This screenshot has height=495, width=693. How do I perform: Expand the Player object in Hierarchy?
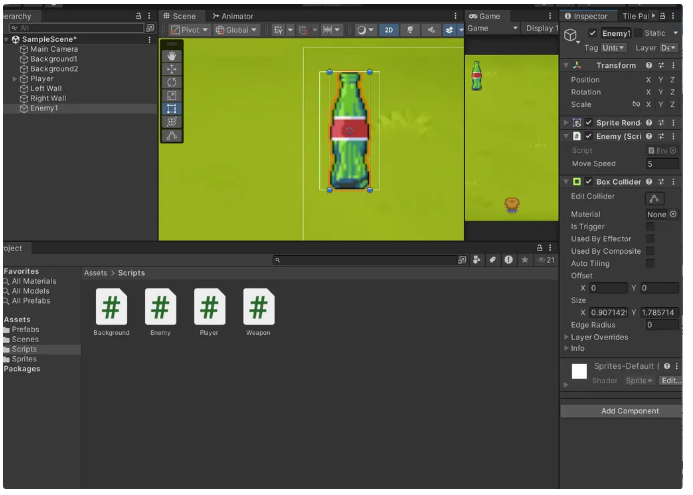click(15, 80)
